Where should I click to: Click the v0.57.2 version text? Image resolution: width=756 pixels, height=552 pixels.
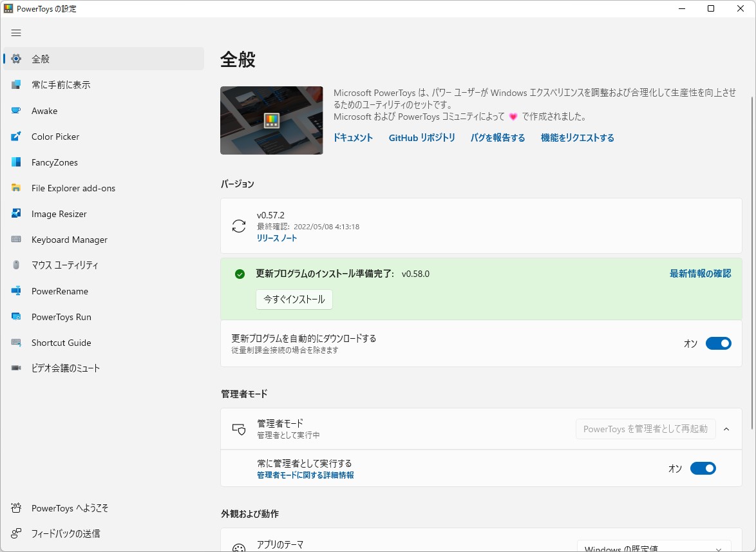tap(270, 215)
